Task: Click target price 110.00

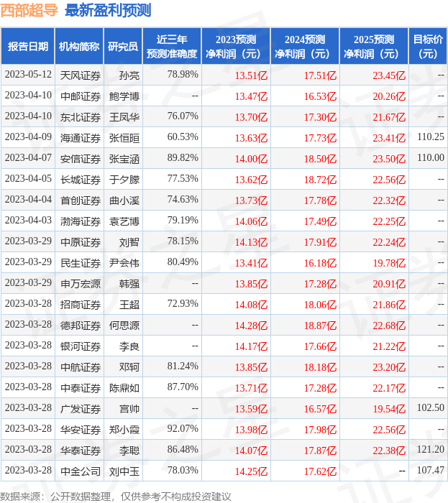Action: pos(431,158)
